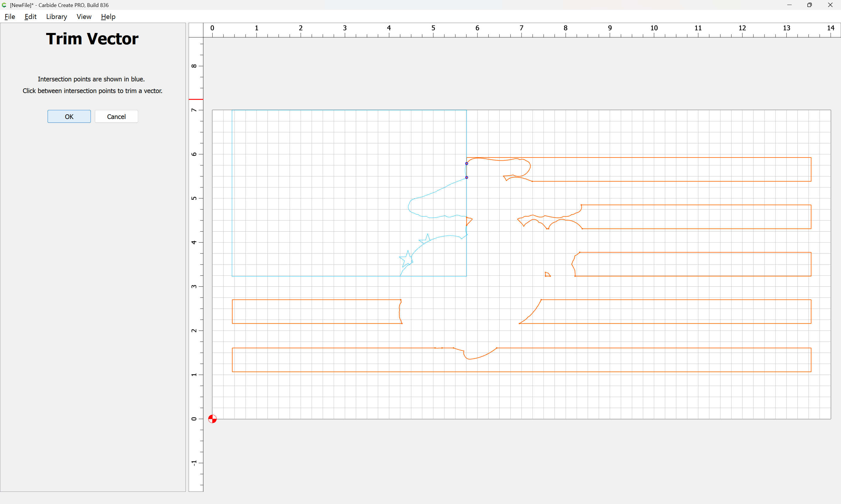841x504 pixels.
Task: Click the red and white origin marker
Action: [x=212, y=419]
